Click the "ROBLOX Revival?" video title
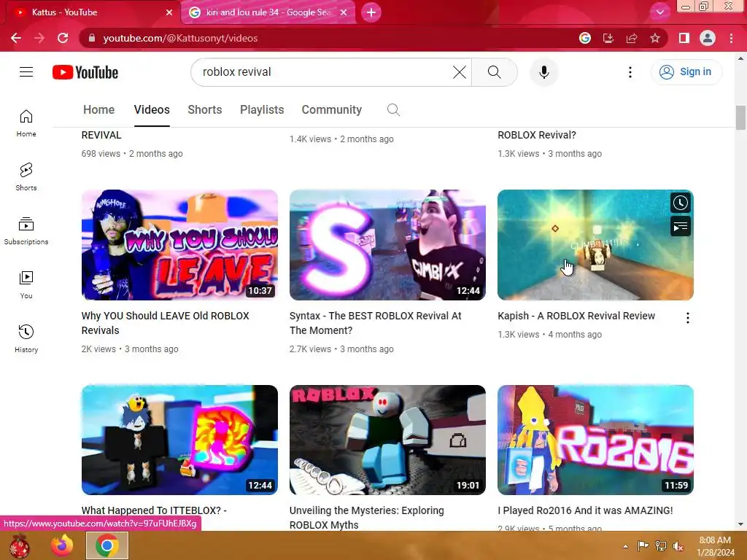The width and height of the screenshot is (747, 560). pos(537,135)
